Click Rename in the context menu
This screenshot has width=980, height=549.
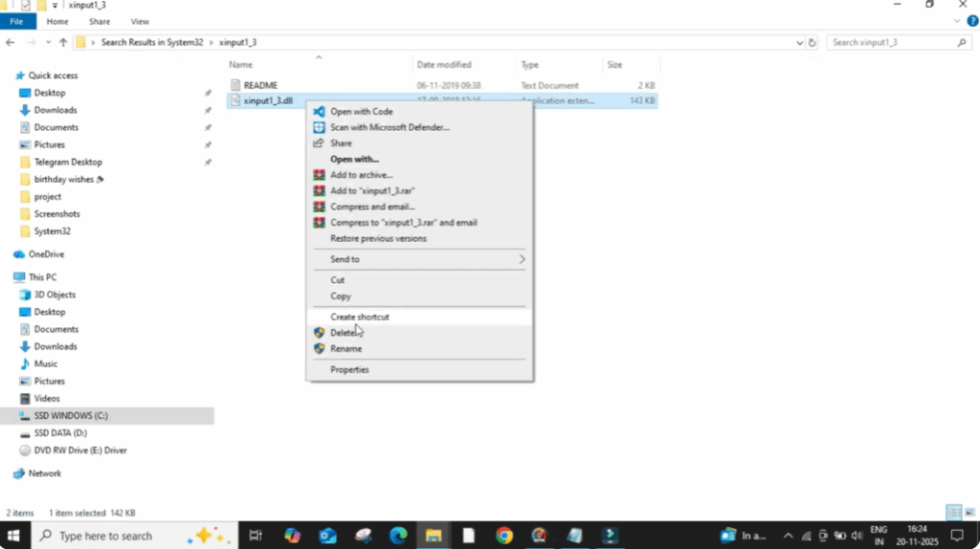pyautogui.click(x=345, y=349)
